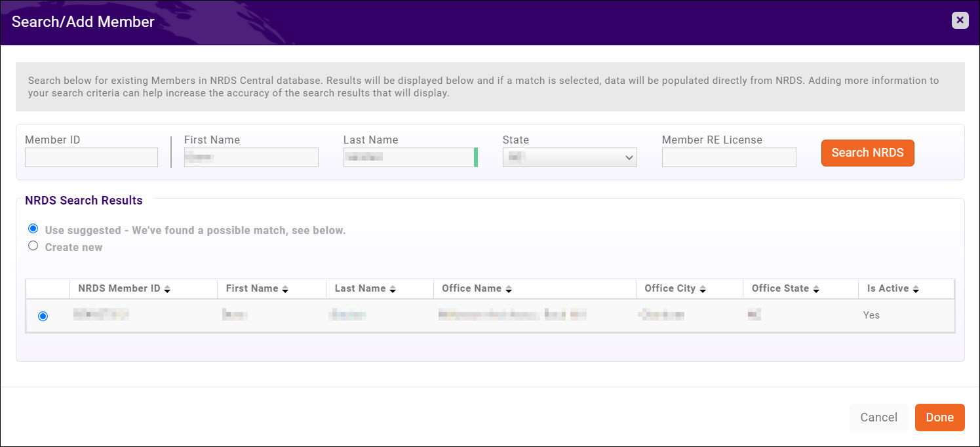This screenshot has width=980, height=447.
Task: Sort results by Last Name column
Action: click(392, 288)
